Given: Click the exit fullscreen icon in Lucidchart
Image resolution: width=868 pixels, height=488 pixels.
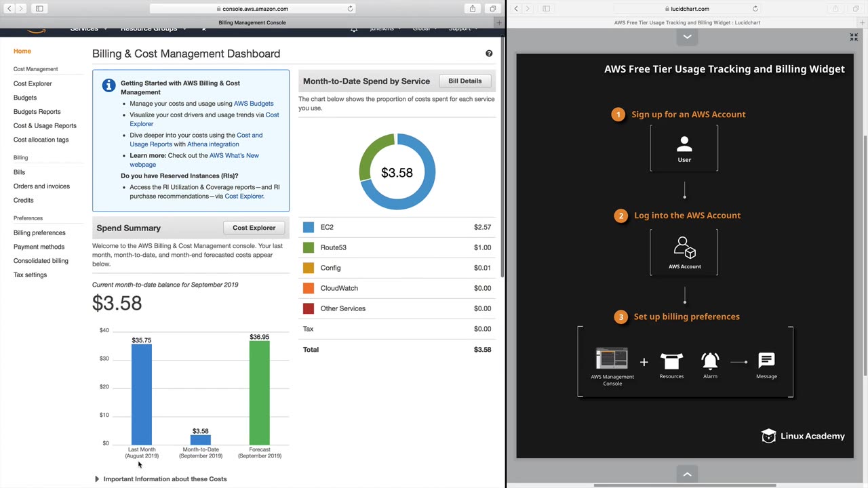Looking at the screenshot, I should 854,37.
